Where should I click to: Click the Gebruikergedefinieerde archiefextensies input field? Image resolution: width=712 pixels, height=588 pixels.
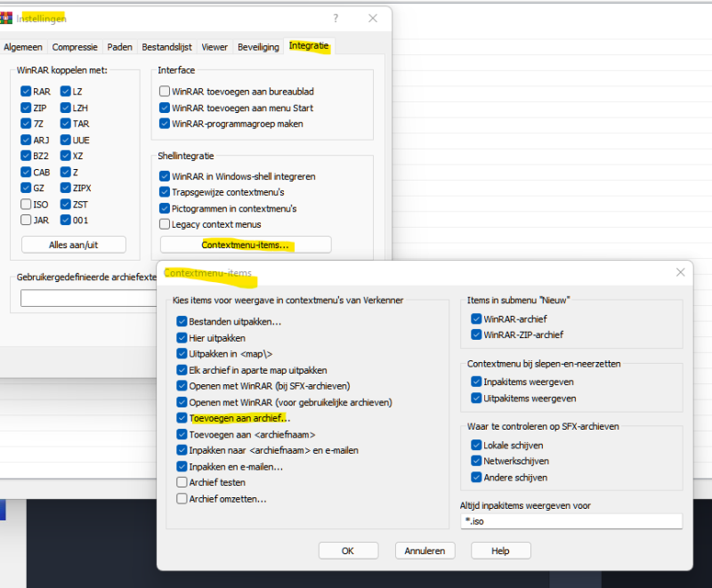click(x=88, y=298)
